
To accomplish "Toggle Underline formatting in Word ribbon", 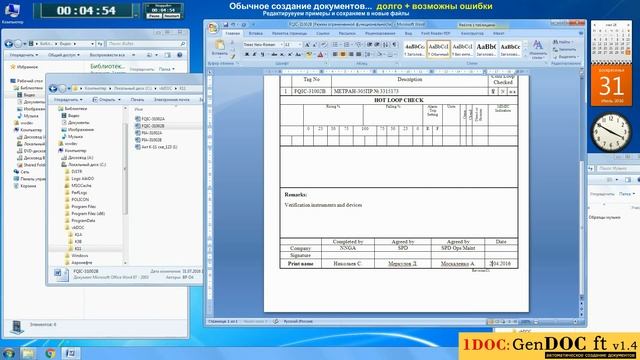I will coord(261,54).
